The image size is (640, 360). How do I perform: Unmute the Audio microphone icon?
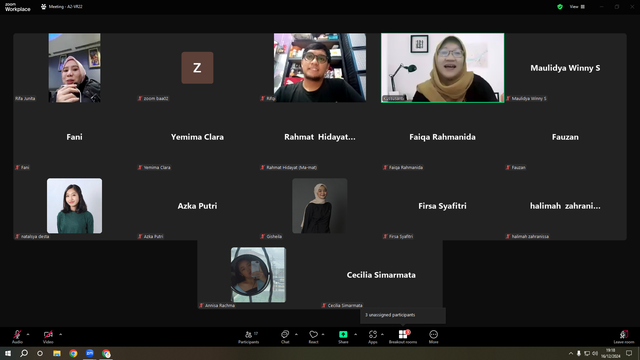click(17, 335)
